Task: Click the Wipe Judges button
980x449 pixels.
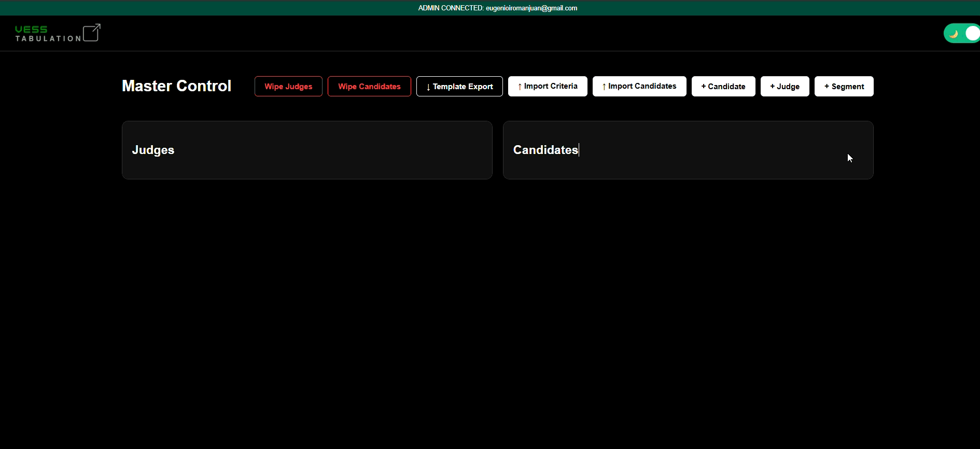Action: click(288, 87)
